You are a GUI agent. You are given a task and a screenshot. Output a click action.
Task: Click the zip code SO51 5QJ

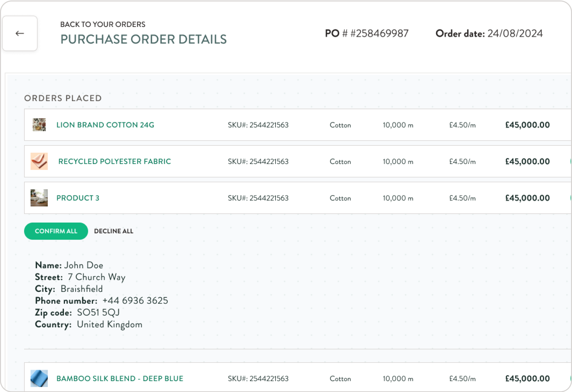[98, 312]
